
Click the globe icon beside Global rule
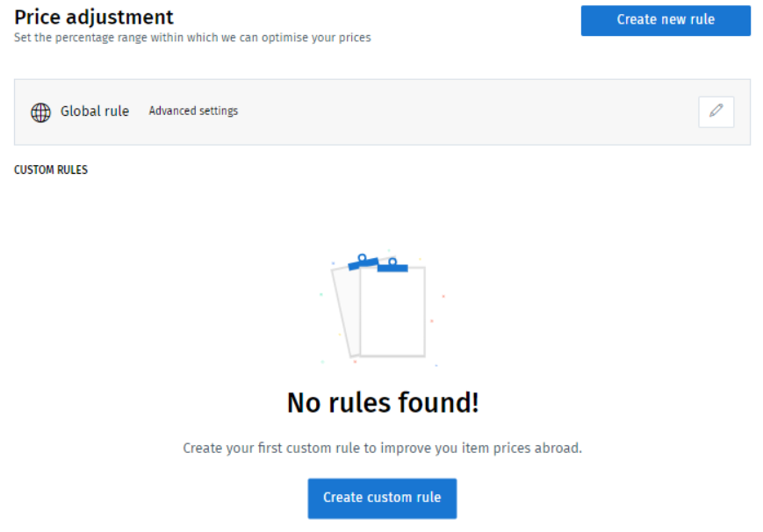pyautogui.click(x=41, y=112)
